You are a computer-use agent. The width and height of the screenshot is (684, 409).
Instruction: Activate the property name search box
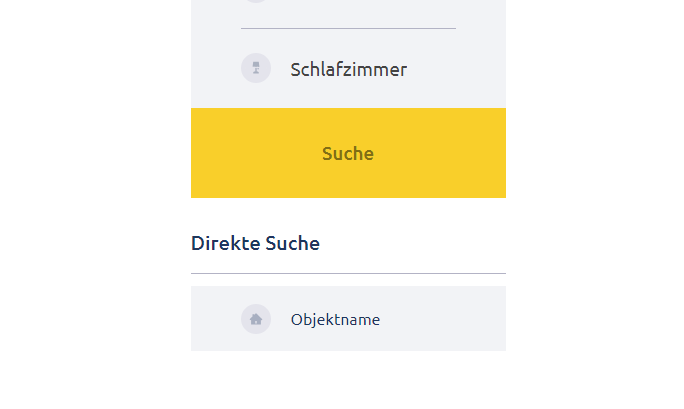click(x=348, y=319)
